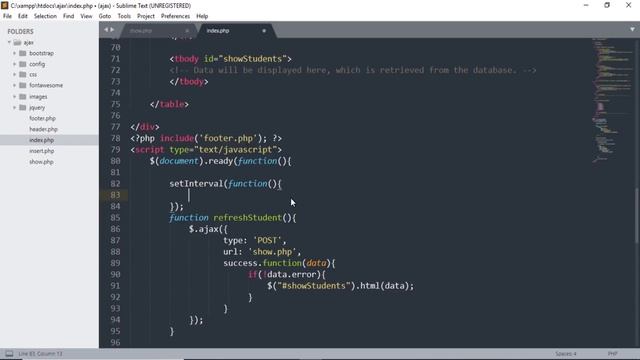The image size is (640, 360).
Task: Open the Project menu
Action: pyautogui.click(x=146, y=16)
